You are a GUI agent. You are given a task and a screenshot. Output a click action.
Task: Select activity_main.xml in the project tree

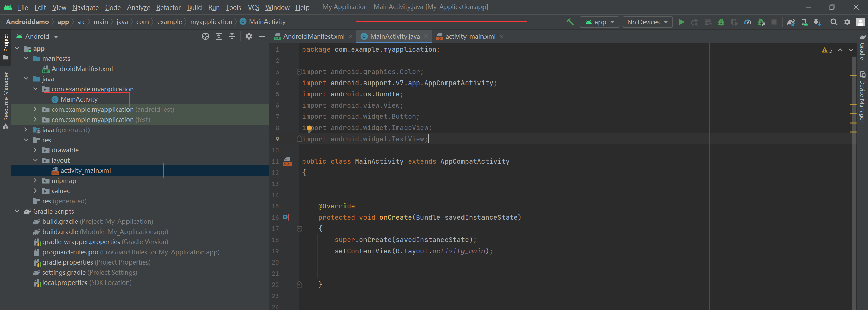[x=85, y=170]
